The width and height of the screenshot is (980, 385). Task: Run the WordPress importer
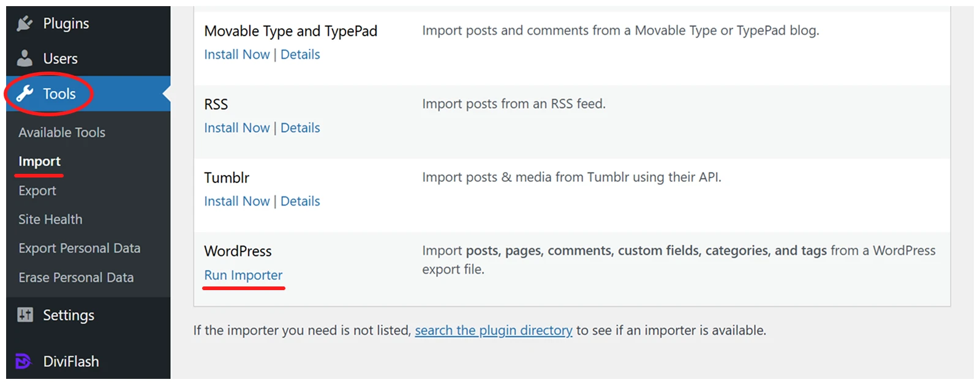pos(243,275)
